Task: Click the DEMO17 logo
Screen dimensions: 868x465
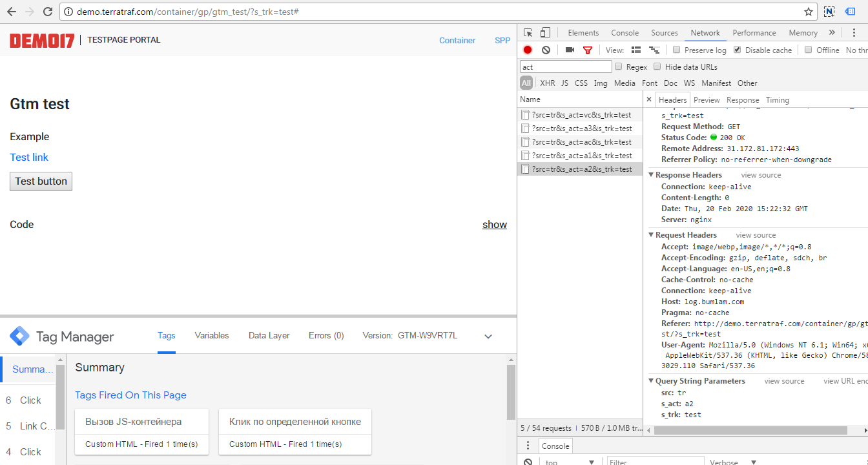Action: tap(42, 40)
